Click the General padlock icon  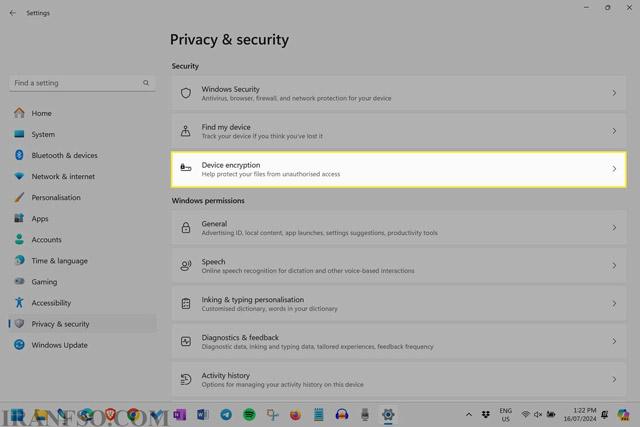(186, 227)
